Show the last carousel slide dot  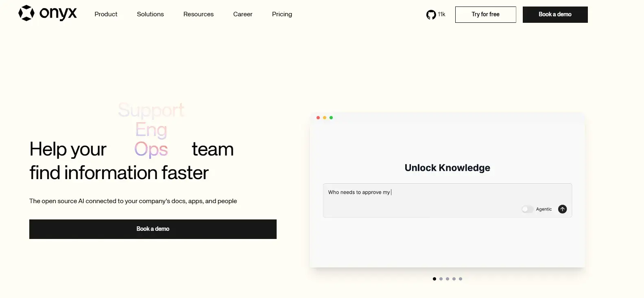[x=461, y=279]
